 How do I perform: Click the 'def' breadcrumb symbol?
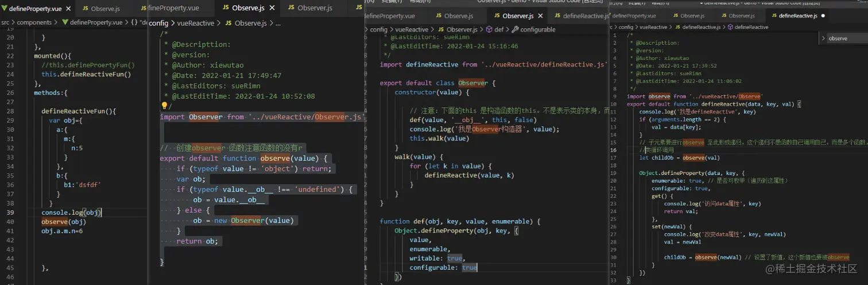499,29
